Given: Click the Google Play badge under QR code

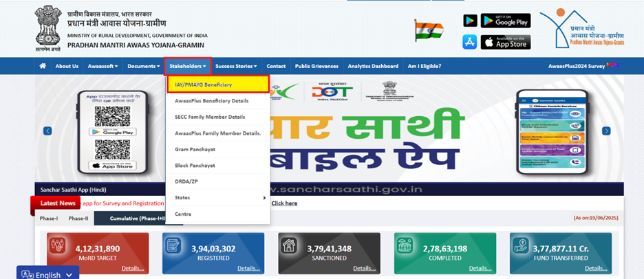Looking at the screenshot, I should coord(113,132).
